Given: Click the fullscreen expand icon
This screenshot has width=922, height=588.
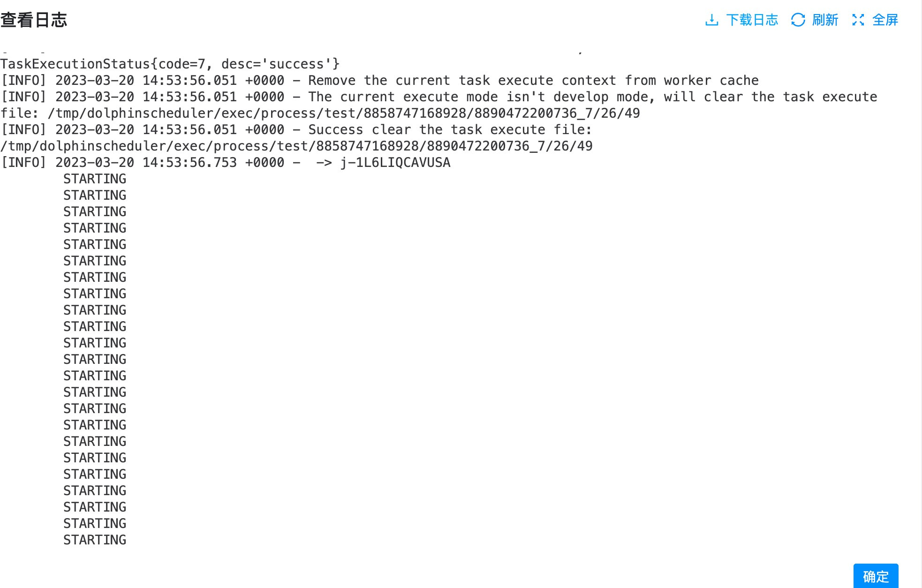Looking at the screenshot, I should click(858, 20).
